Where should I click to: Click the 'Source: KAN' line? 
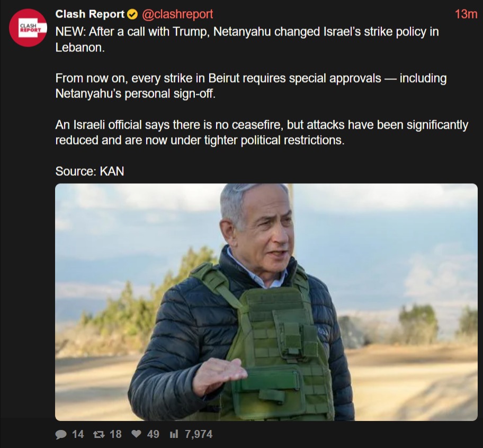[90, 171]
